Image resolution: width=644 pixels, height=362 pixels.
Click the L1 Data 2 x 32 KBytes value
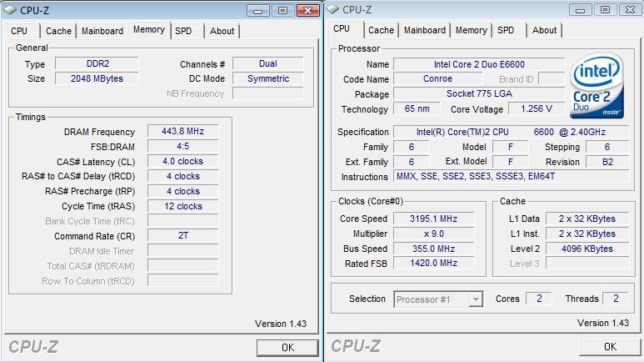coord(587,219)
